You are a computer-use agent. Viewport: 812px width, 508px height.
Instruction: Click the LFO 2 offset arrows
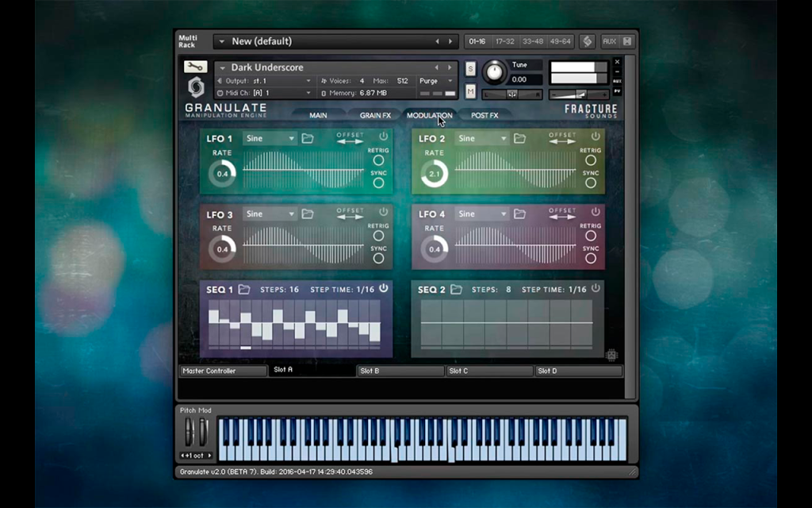[x=562, y=141]
